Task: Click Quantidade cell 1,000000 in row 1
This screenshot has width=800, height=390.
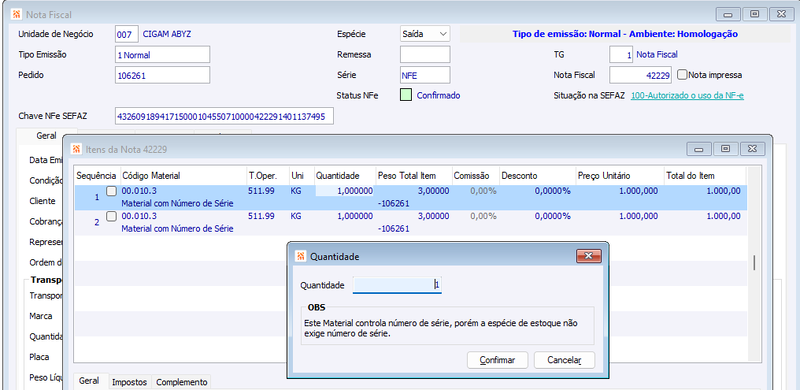Action: click(x=345, y=190)
